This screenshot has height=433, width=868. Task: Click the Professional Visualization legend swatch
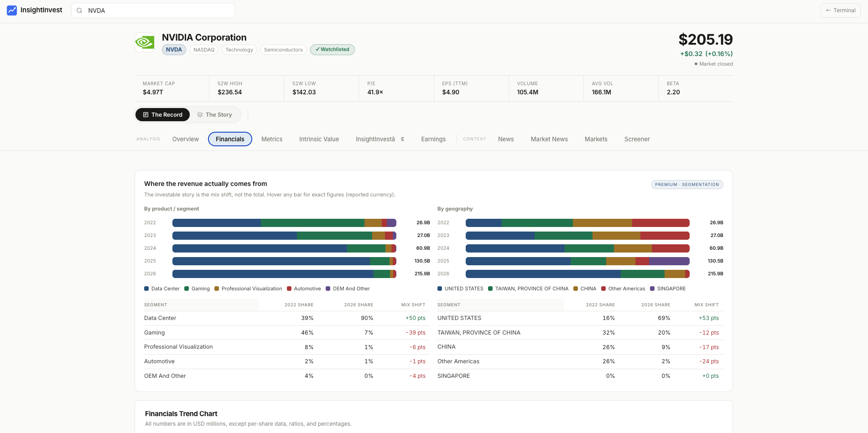click(217, 289)
